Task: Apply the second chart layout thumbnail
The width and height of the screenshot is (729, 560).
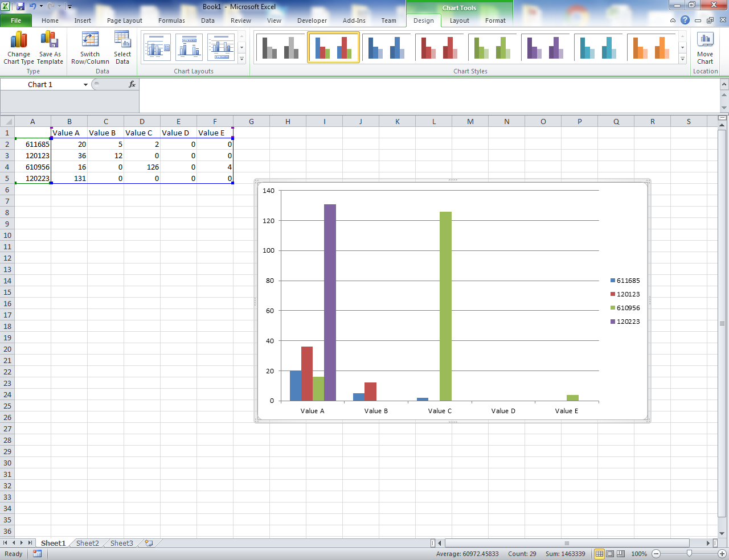Action: click(x=189, y=47)
